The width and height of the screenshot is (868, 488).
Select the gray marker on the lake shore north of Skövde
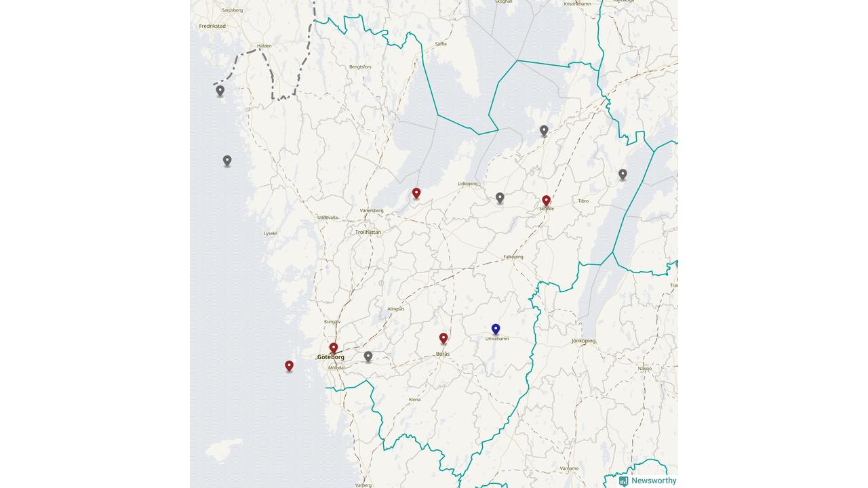coord(544,131)
